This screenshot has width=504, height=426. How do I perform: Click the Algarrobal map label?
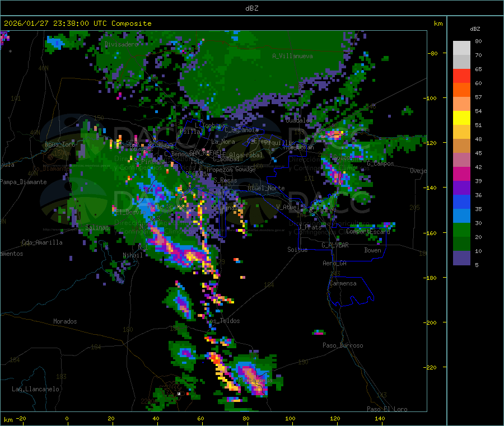(246, 155)
